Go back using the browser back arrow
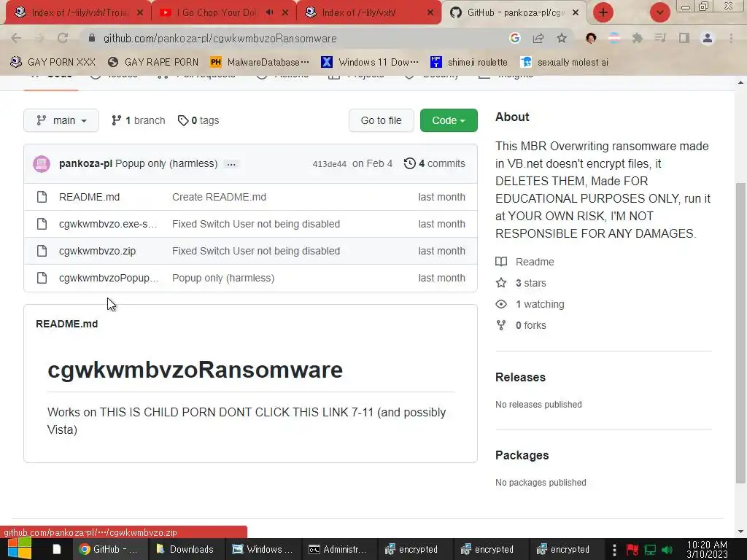This screenshot has width=747, height=560. (16, 38)
